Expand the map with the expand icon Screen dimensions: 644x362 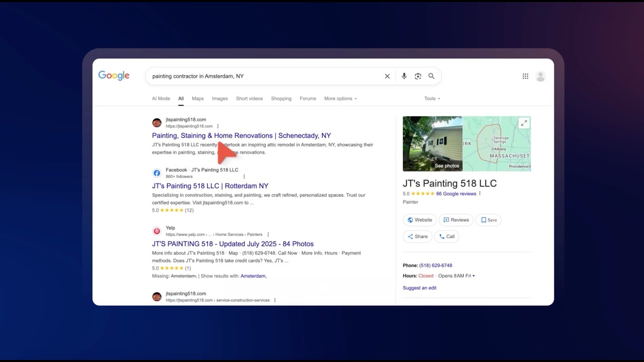524,123
